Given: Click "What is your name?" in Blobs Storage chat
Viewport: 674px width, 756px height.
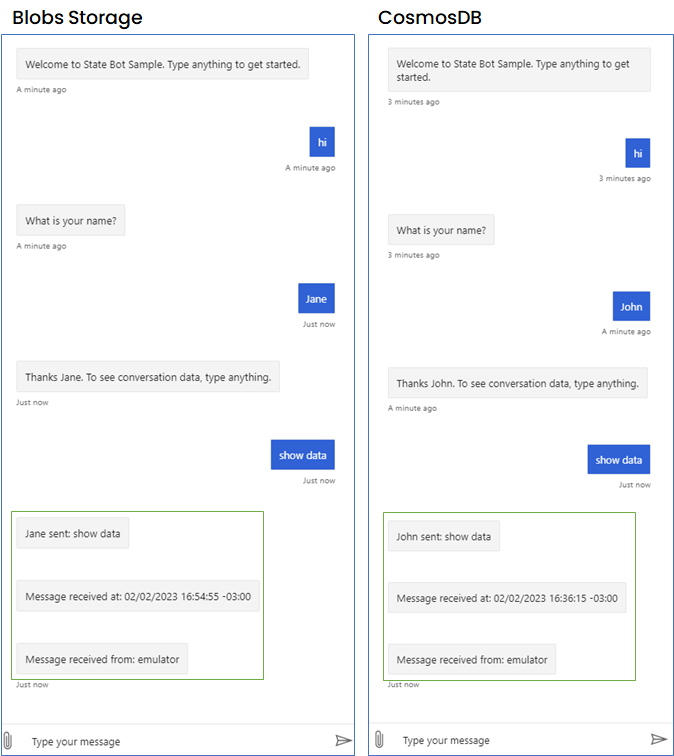Looking at the screenshot, I should [x=71, y=220].
